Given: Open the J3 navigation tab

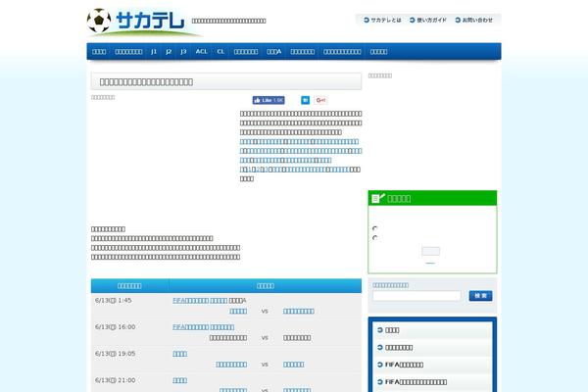Looking at the screenshot, I should (x=183, y=51).
